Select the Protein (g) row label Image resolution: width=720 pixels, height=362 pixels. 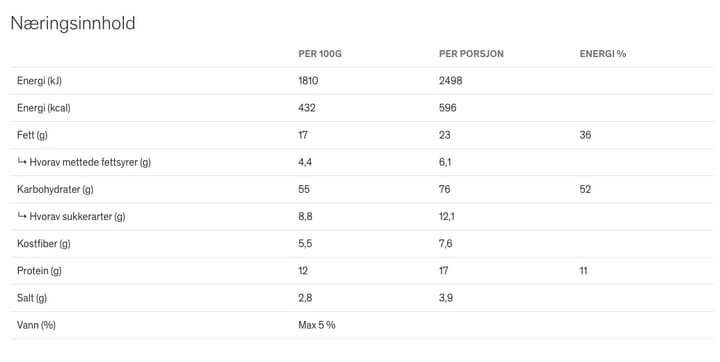(x=39, y=271)
